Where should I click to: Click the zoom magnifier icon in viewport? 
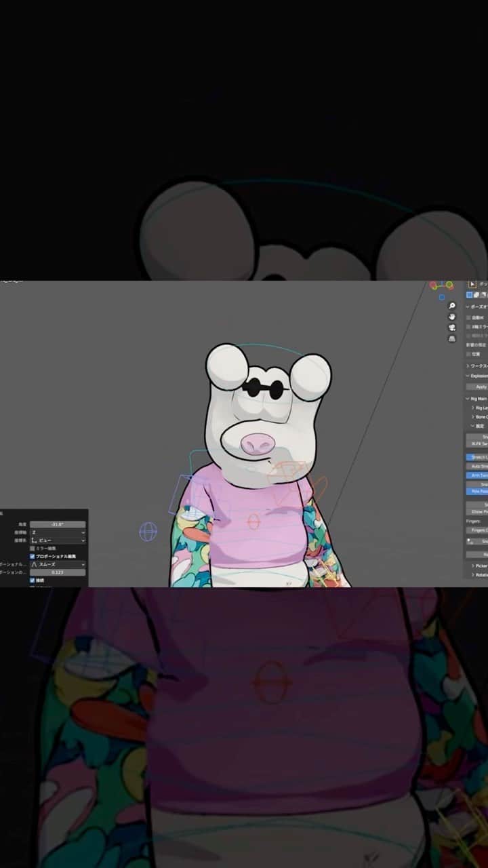pyautogui.click(x=452, y=306)
